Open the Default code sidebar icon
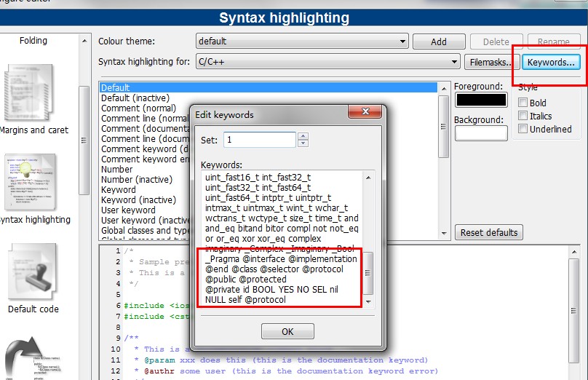The width and height of the screenshot is (588, 380). 32,272
